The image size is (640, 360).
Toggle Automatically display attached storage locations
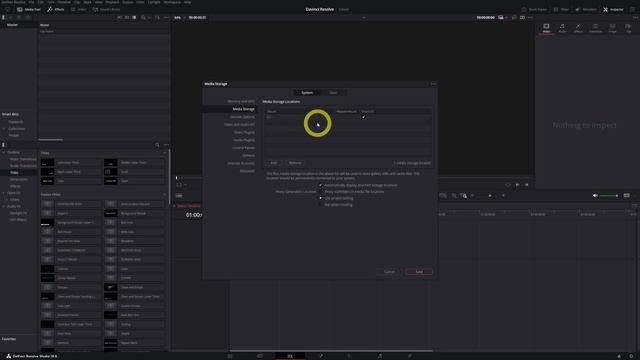click(320, 185)
